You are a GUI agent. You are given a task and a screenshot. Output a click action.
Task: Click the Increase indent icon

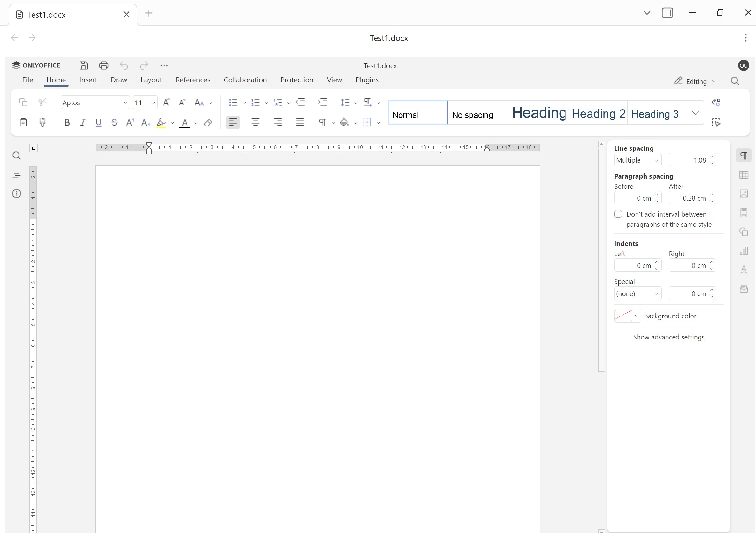tap(322, 103)
